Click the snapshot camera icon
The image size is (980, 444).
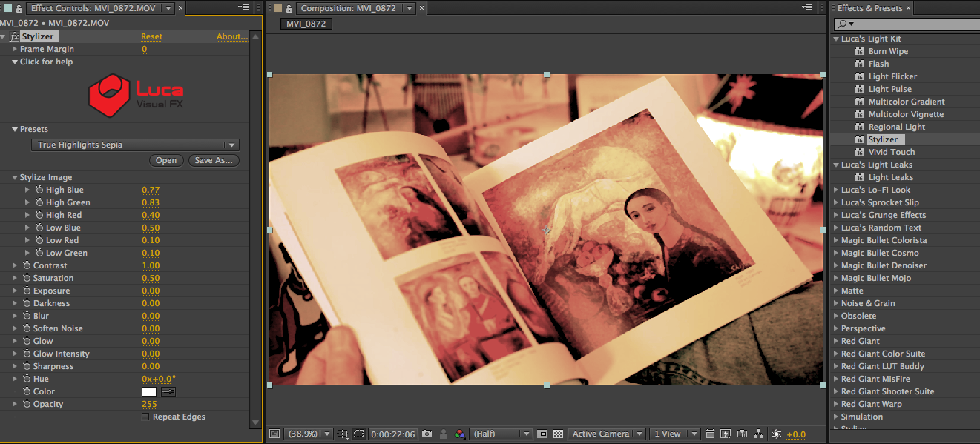(x=427, y=434)
